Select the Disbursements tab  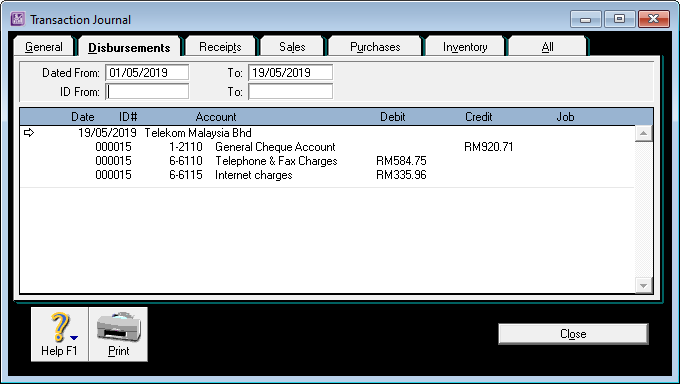129,47
